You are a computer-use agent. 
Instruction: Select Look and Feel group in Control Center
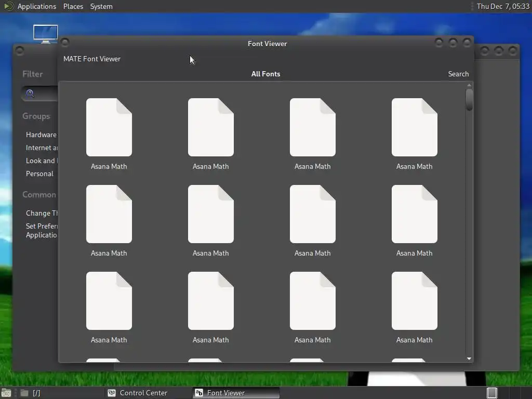tap(42, 161)
